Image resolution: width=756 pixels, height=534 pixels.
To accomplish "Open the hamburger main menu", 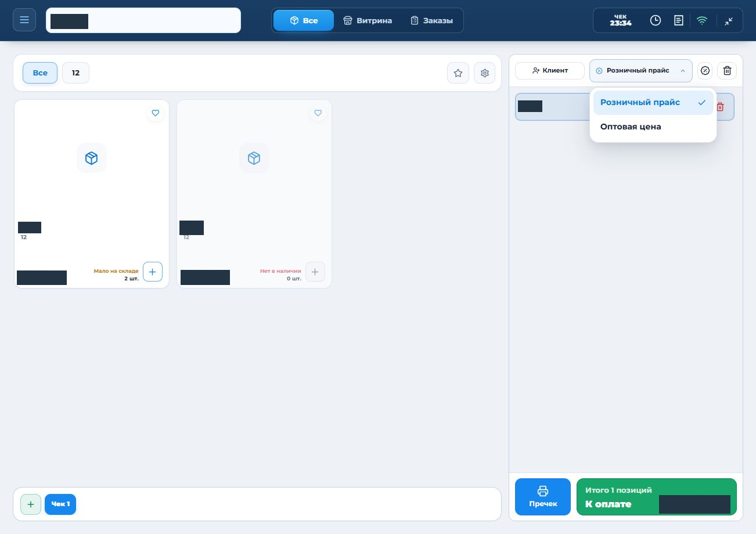I will click(24, 20).
